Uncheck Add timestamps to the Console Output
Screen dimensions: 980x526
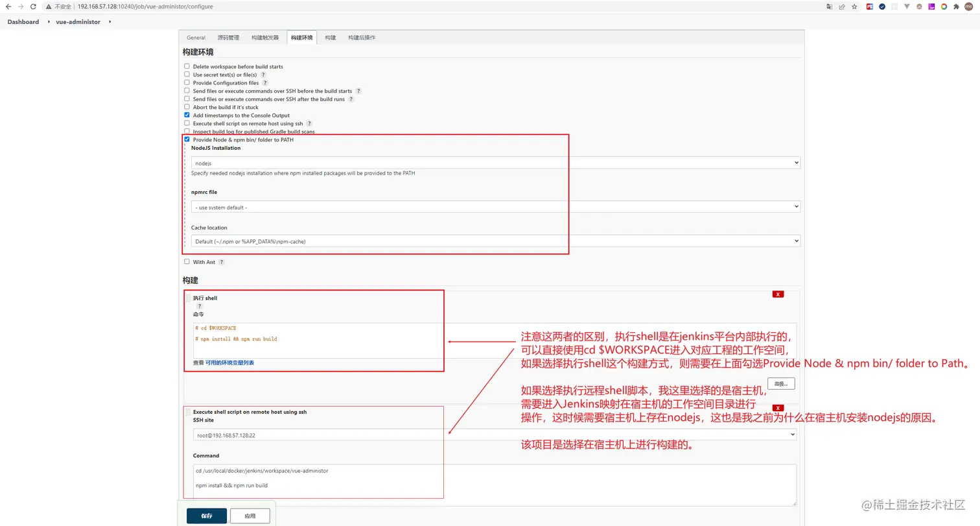click(187, 115)
